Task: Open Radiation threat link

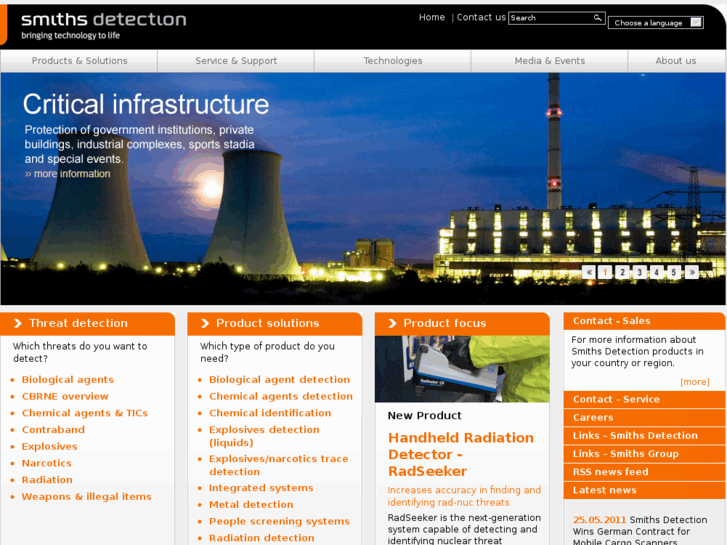Action: tap(47, 480)
